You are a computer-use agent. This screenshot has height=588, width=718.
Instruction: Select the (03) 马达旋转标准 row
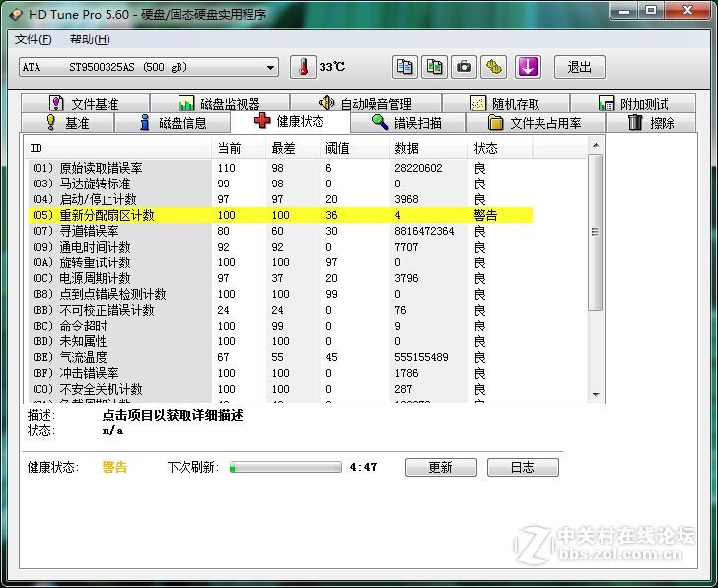[280, 184]
